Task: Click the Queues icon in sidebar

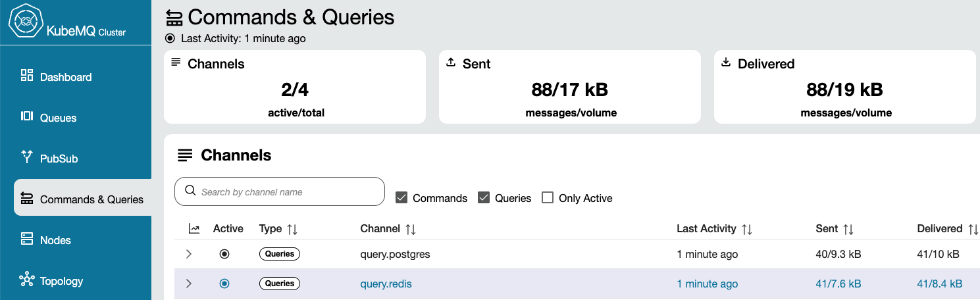Action: pos(27,116)
